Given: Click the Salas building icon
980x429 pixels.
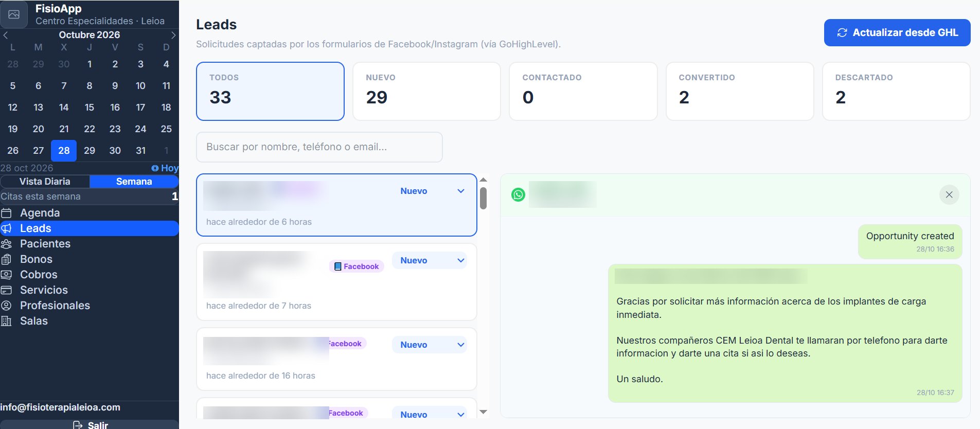Looking at the screenshot, I should 6,321.
